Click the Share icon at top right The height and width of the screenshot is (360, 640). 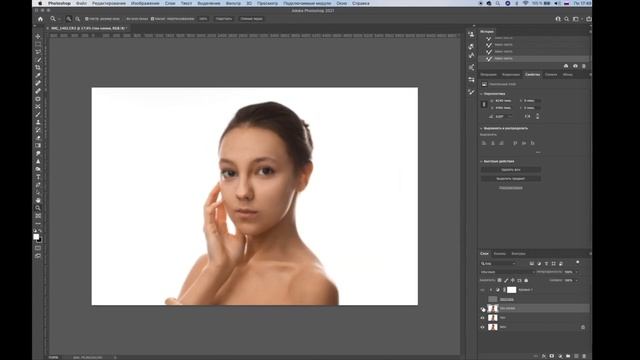click(x=589, y=19)
